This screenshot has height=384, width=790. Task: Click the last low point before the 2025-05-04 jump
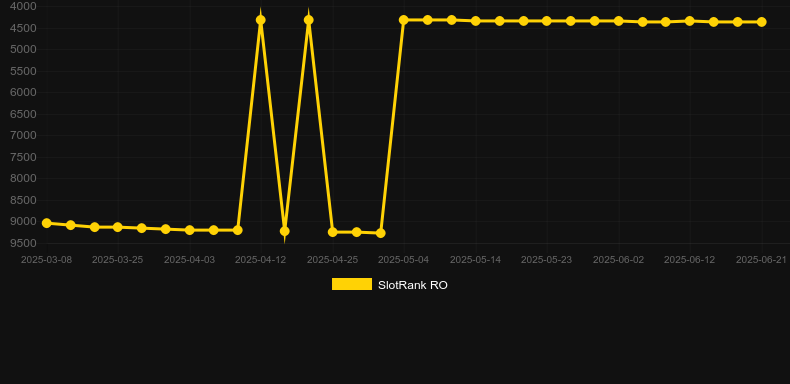380,233
